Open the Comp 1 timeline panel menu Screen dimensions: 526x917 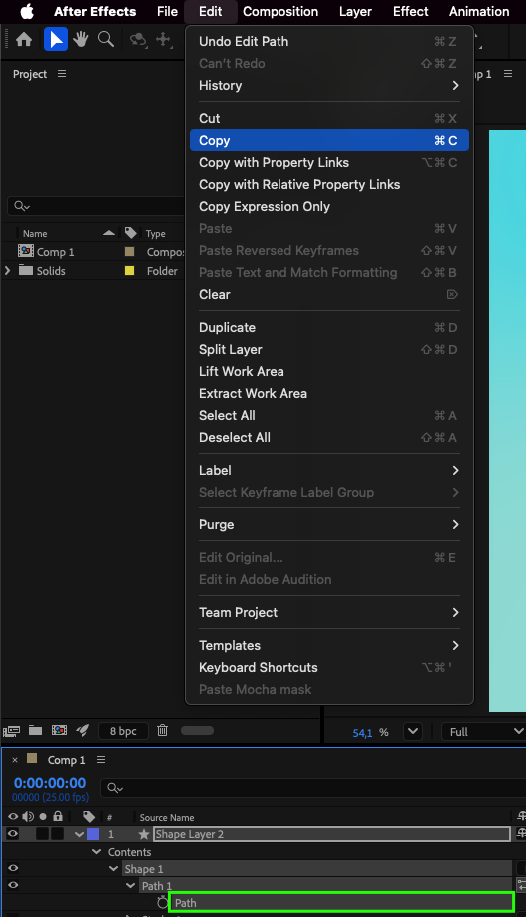click(101, 759)
